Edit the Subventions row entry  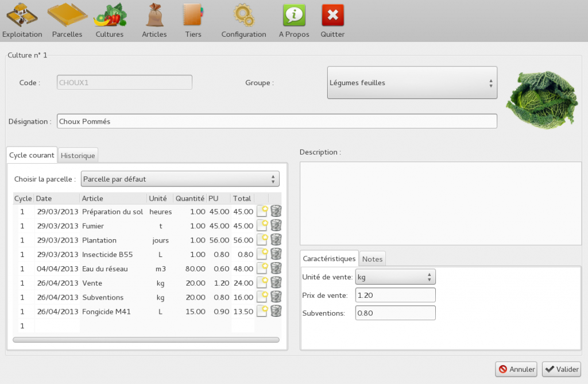(262, 297)
